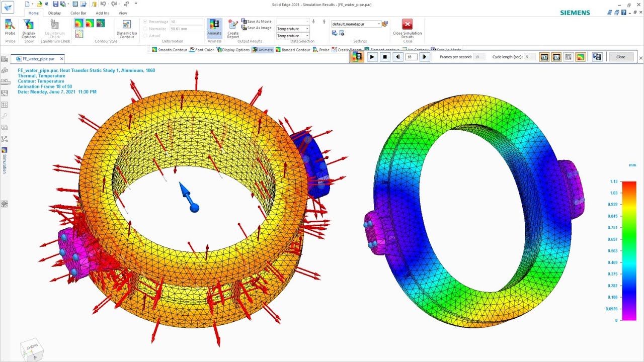Click Create Report in Output Results

[233, 29]
